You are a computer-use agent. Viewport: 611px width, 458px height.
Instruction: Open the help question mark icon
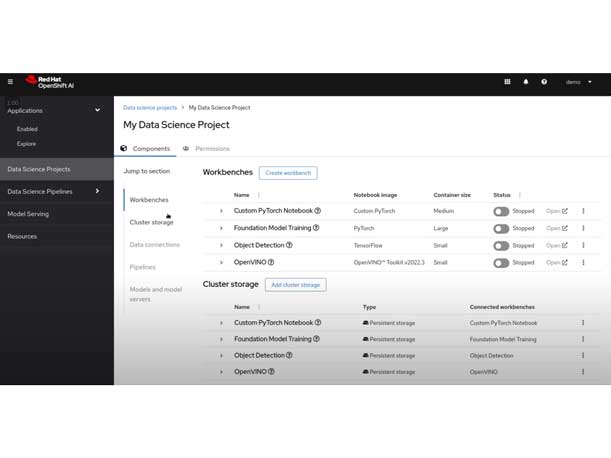pyautogui.click(x=544, y=82)
